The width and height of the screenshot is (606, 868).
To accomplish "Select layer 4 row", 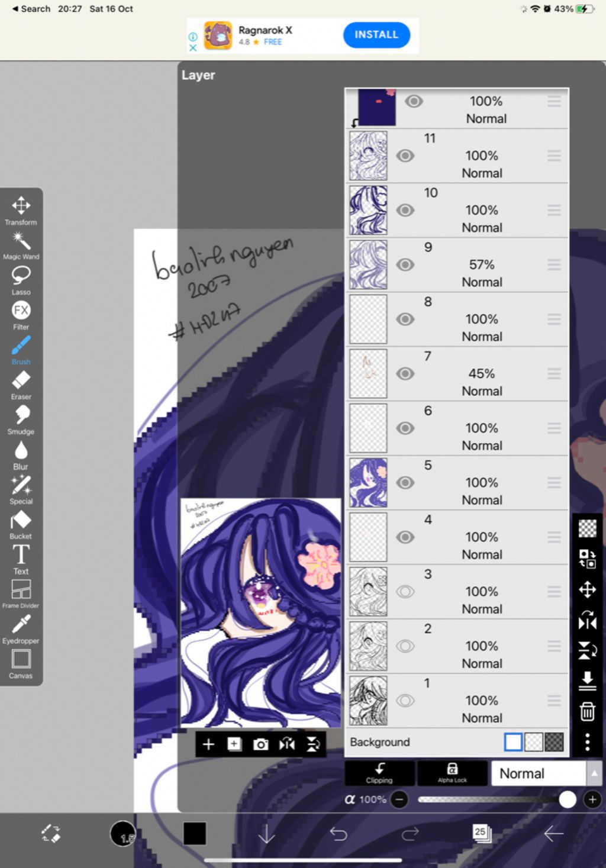I will tap(457, 537).
